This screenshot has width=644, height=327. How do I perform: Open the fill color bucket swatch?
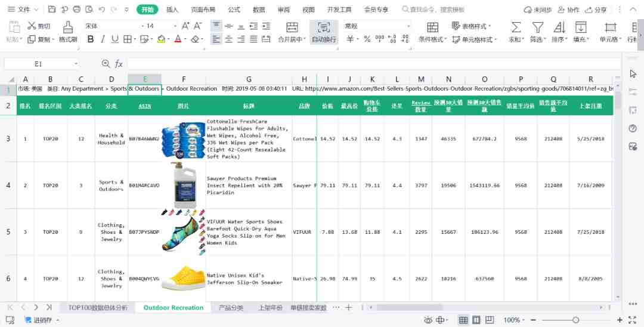point(162,39)
